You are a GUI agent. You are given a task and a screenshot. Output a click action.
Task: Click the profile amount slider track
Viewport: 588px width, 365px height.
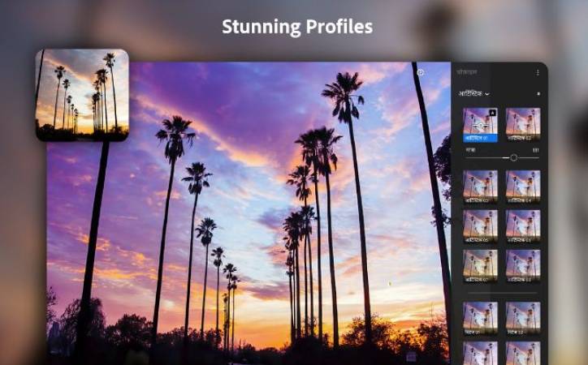502,158
